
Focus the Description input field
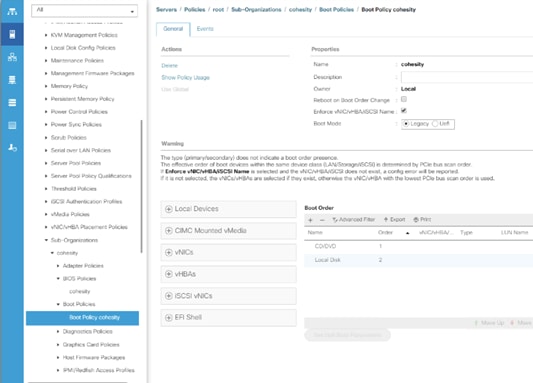pos(467,77)
